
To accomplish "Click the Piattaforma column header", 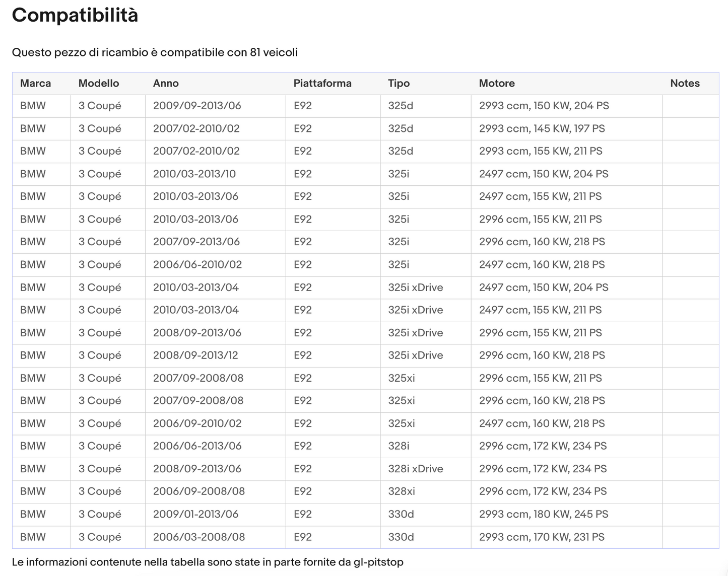I will click(x=322, y=84).
